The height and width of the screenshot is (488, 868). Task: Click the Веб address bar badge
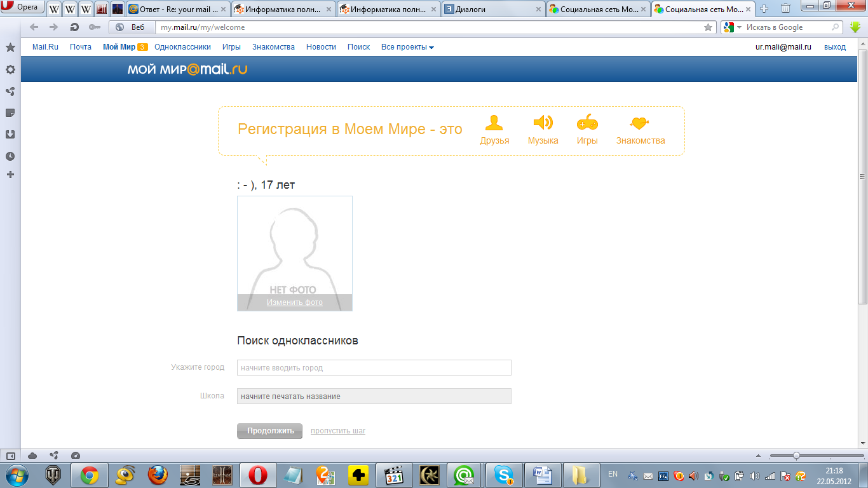click(x=132, y=27)
